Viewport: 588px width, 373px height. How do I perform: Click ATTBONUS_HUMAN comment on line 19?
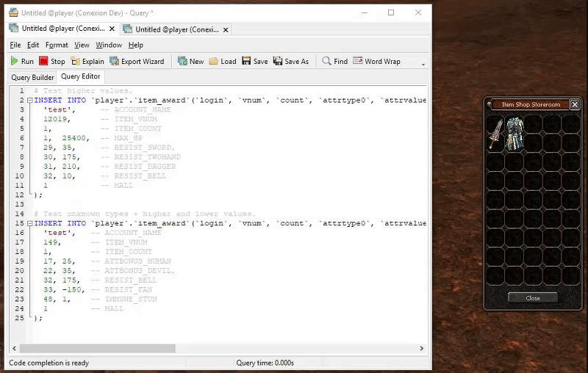(x=137, y=261)
